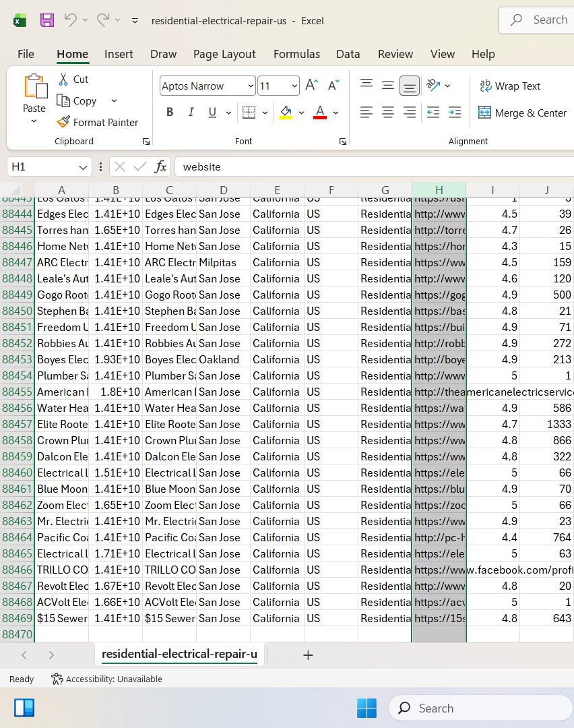This screenshot has height=728, width=574.
Task: Switch to the Data tab
Action: point(348,54)
